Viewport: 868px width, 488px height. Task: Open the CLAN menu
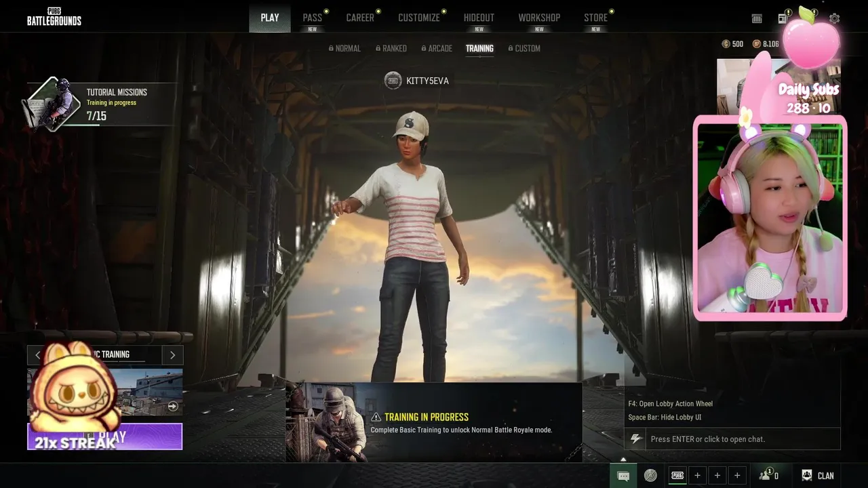point(818,476)
